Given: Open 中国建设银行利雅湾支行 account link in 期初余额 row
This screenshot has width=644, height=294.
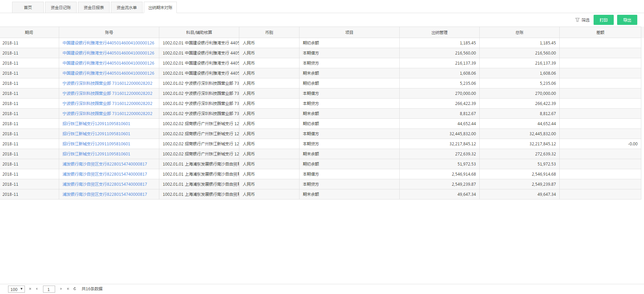Looking at the screenshot, I should pyautogui.click(x=108, y=43).
